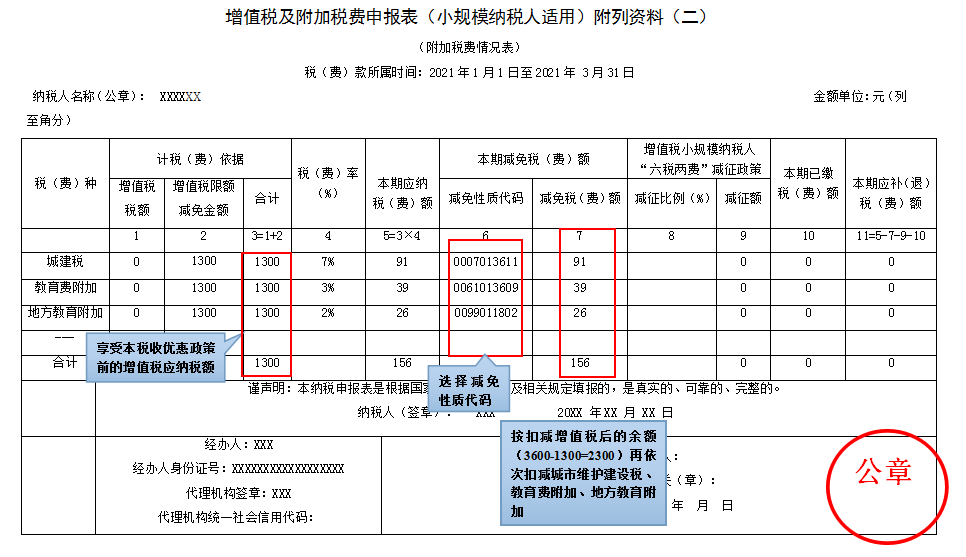
Task: Select the 本期应补(退)税(费)额 column header
Action: [891, 193]
